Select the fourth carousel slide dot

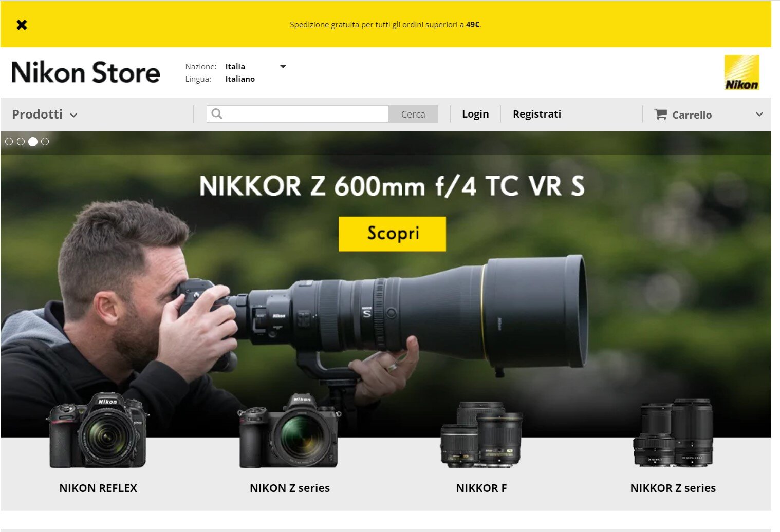coord(45,141)
